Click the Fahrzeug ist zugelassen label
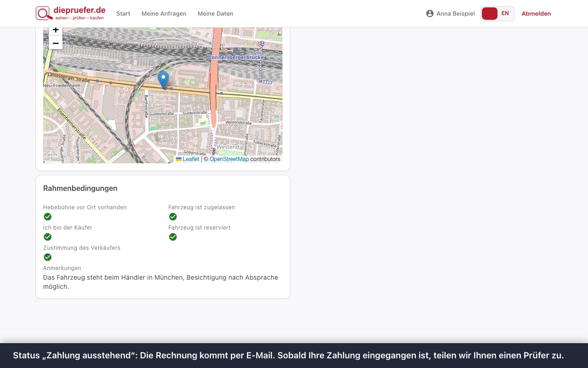Image resolution: width=588 pixels, height=368 pixels. point(202,207)
